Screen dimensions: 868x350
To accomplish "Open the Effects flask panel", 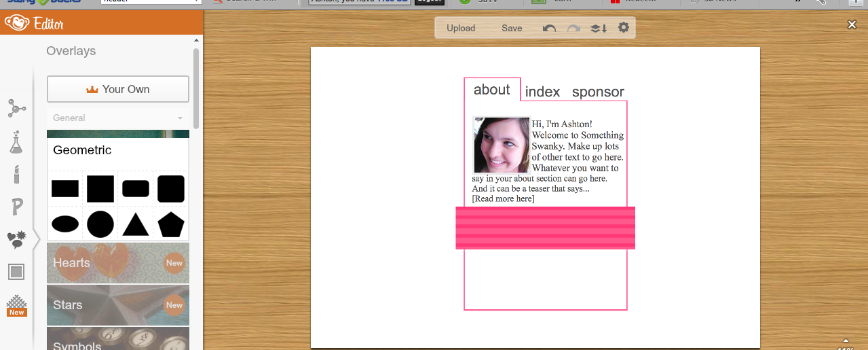I will pos(16,142).
